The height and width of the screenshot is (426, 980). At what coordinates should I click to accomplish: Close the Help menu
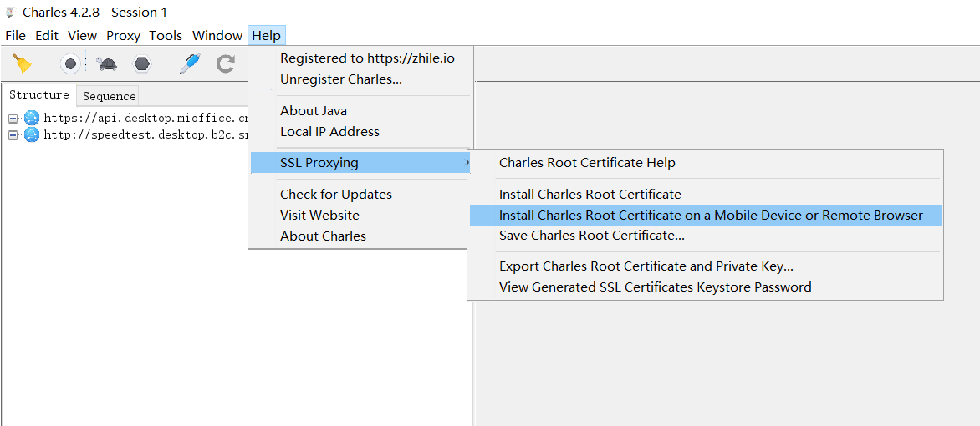[x=266, y=36]
